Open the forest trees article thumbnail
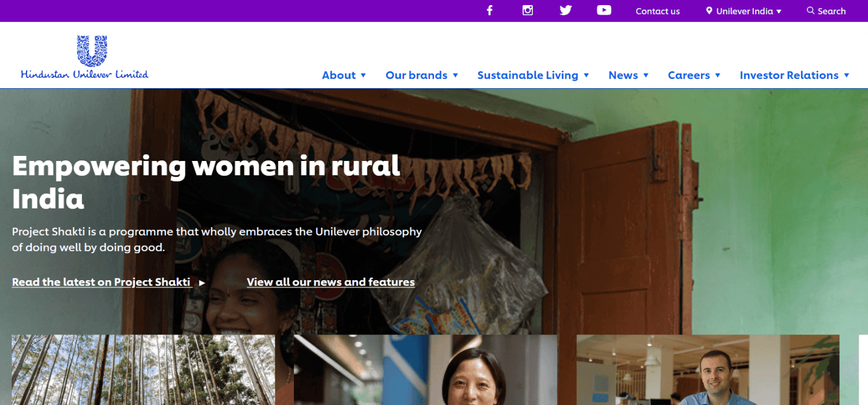The height and width of the screenshot is (405, 868). [x=143, y=369]
